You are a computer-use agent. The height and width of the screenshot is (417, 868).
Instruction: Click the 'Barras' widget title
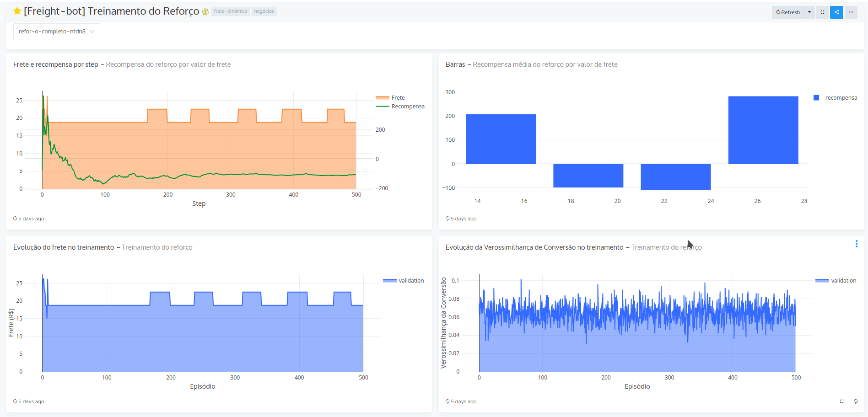455,64
